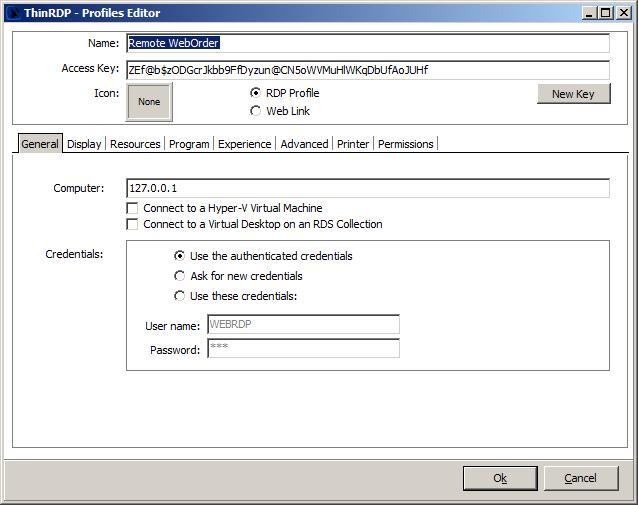Confirm with the Ok button
Image resolution: width=638 pixels, height=505 pixels.
pyautogui.click(x=500, y=478)
